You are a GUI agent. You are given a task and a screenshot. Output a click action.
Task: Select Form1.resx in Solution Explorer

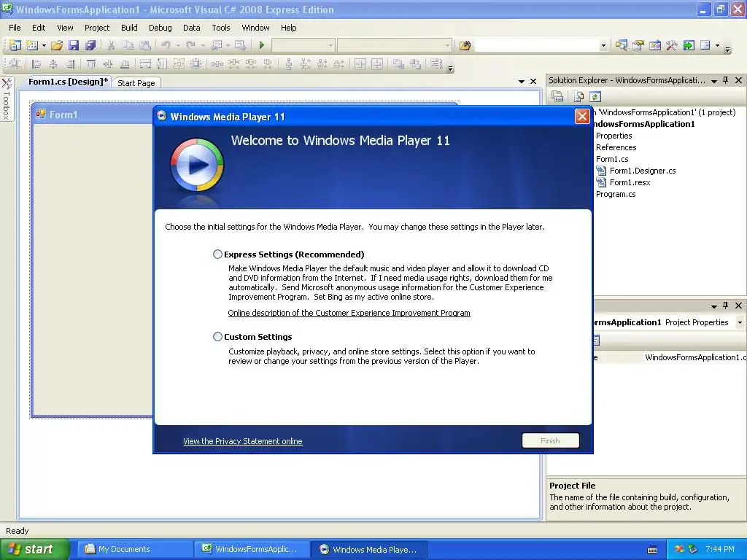[630, 182]
